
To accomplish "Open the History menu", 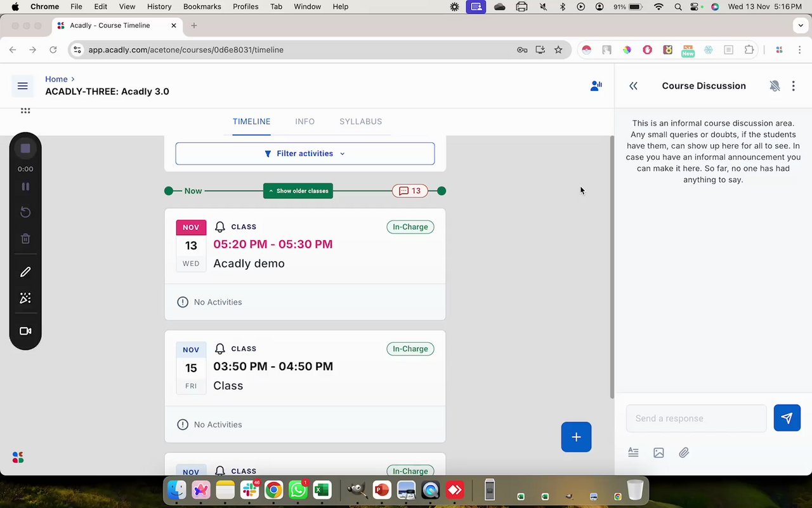I will tap(159, 6).
